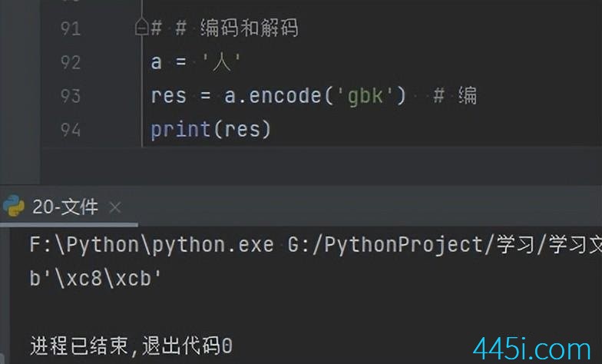Click the b'\xc8\xcb' console output line
This screenshot has height=364, width=602.
95,278
